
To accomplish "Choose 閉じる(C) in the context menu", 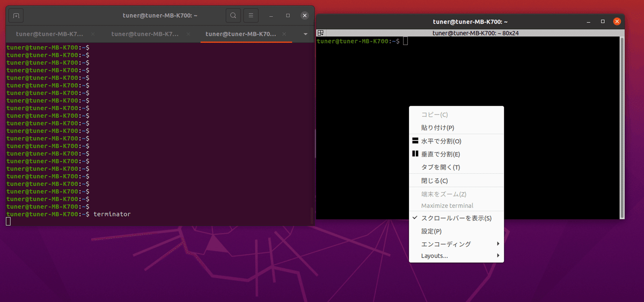I will (456, 181).
